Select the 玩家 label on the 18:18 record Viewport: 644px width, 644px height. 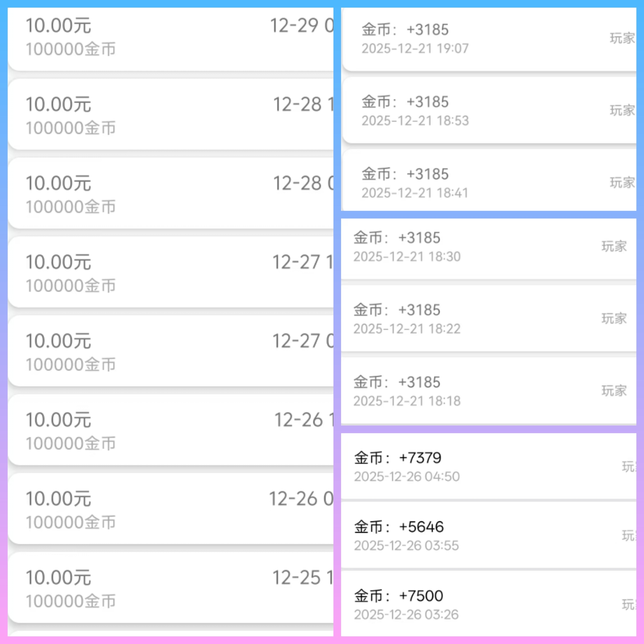click(614, 391)
